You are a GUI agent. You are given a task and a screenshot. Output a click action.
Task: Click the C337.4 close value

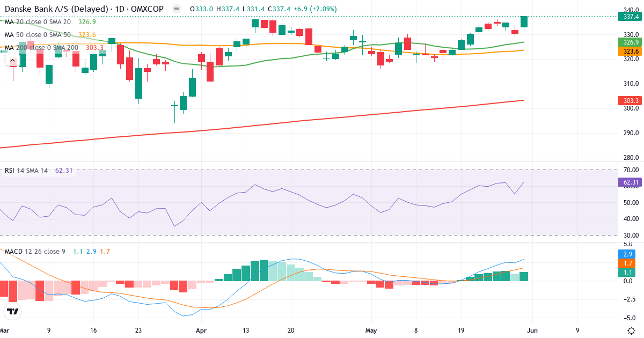pos(278,9)
